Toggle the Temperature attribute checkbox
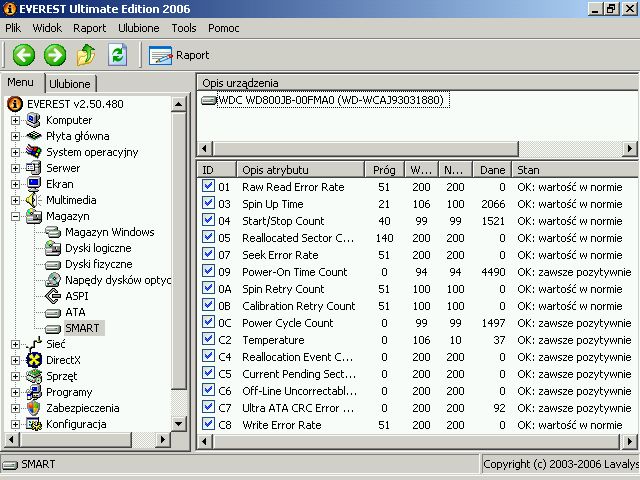The height and width of the screenshot is (480, 640). [x=208, y=340]
